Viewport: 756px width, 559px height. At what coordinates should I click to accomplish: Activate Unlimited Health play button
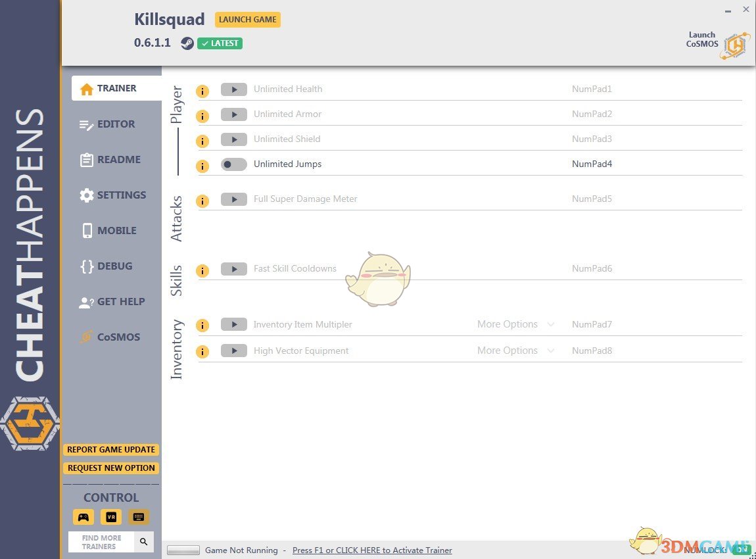(x=234, y=89)
